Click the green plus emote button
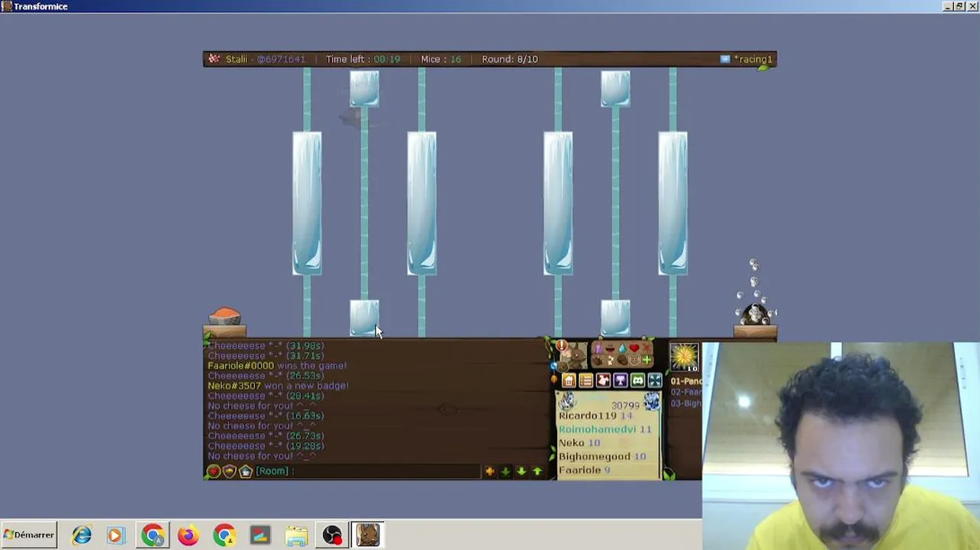The image size is (980, 550). (x=646, y=360)
